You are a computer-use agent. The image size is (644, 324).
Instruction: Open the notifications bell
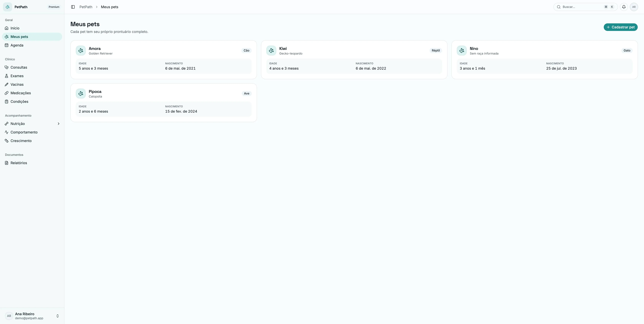pyautogui.click(x=624, y=7)
